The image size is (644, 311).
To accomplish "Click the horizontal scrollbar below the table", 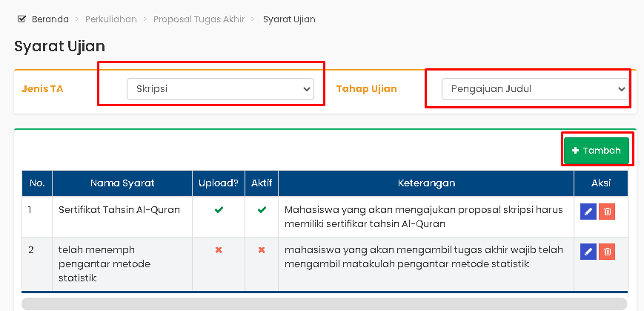I will [x=324, y=304].
